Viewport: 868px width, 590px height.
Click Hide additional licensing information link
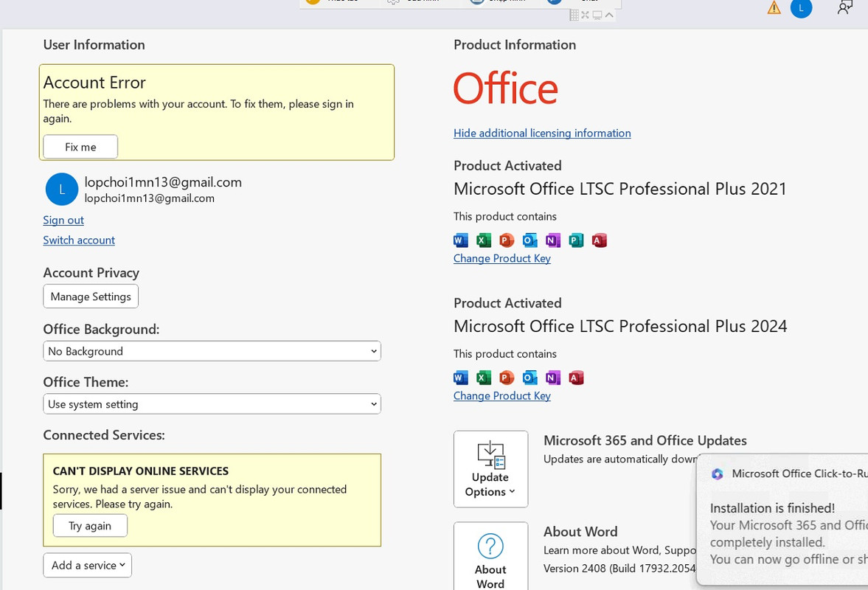[542, 133]
